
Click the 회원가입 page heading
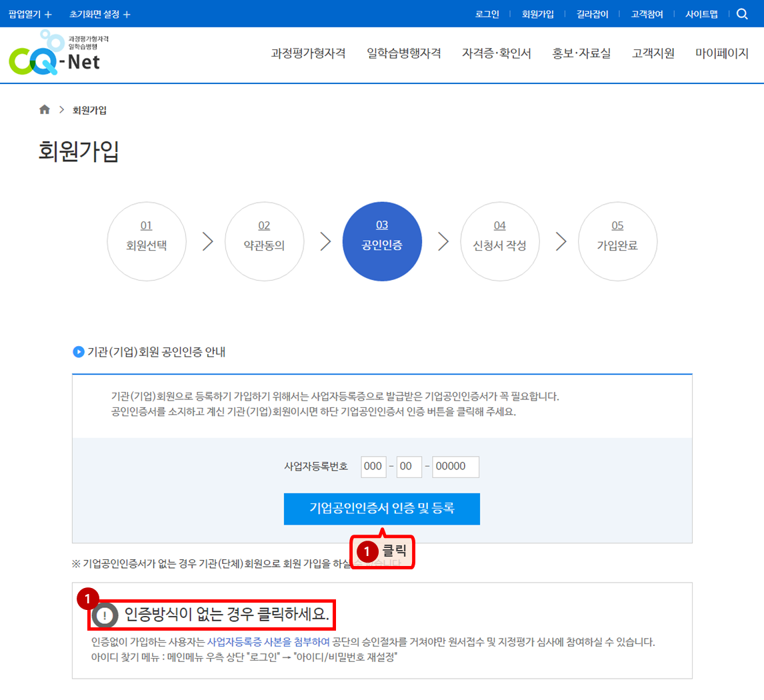click(79, 151)
